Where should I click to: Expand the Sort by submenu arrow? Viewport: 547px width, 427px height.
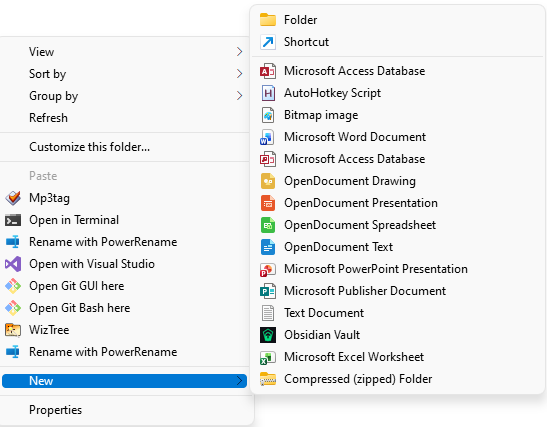239,74
